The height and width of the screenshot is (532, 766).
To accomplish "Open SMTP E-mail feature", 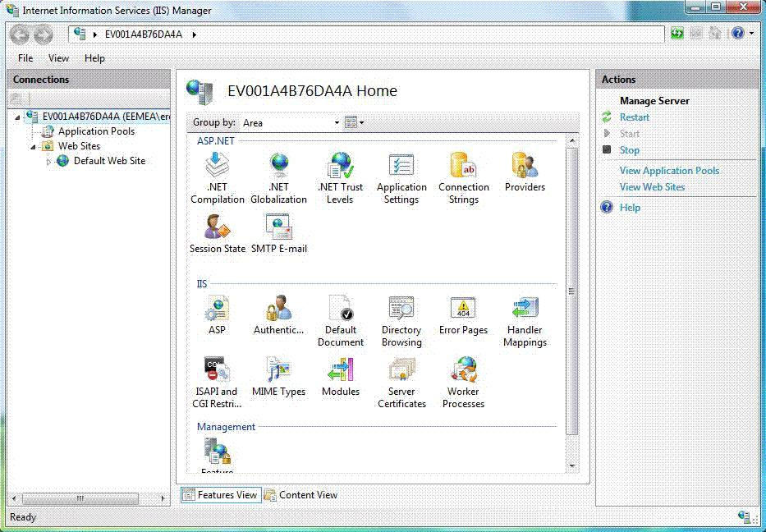I will (x=279, y=233).
